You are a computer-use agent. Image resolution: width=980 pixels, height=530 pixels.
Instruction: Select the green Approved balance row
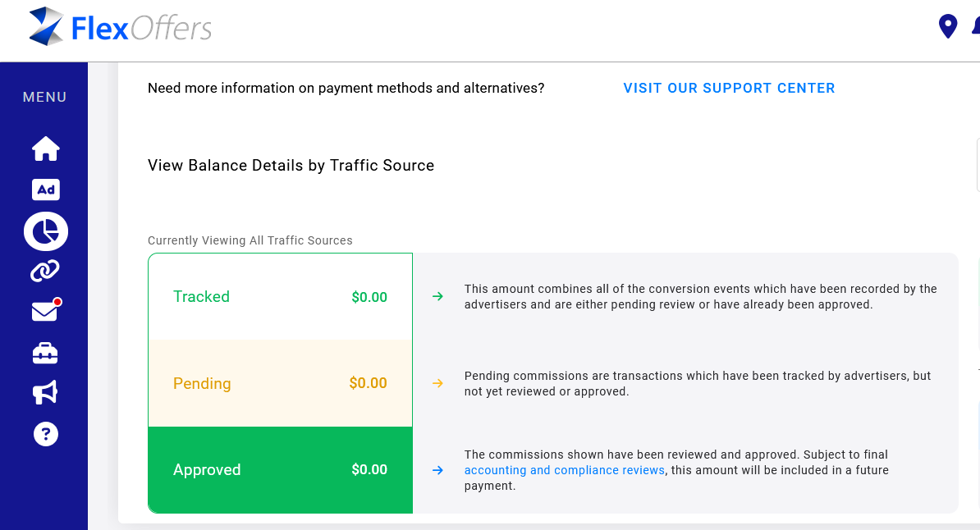click(x=280, y=470)
